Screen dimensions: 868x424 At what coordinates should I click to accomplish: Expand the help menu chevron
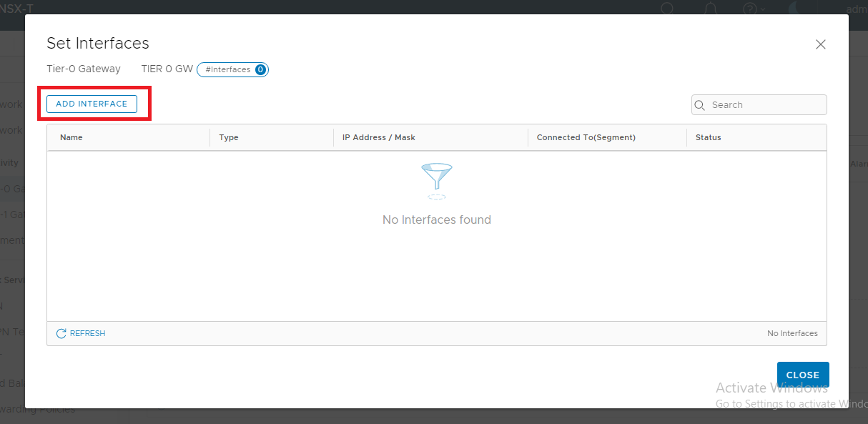point(762,9)
